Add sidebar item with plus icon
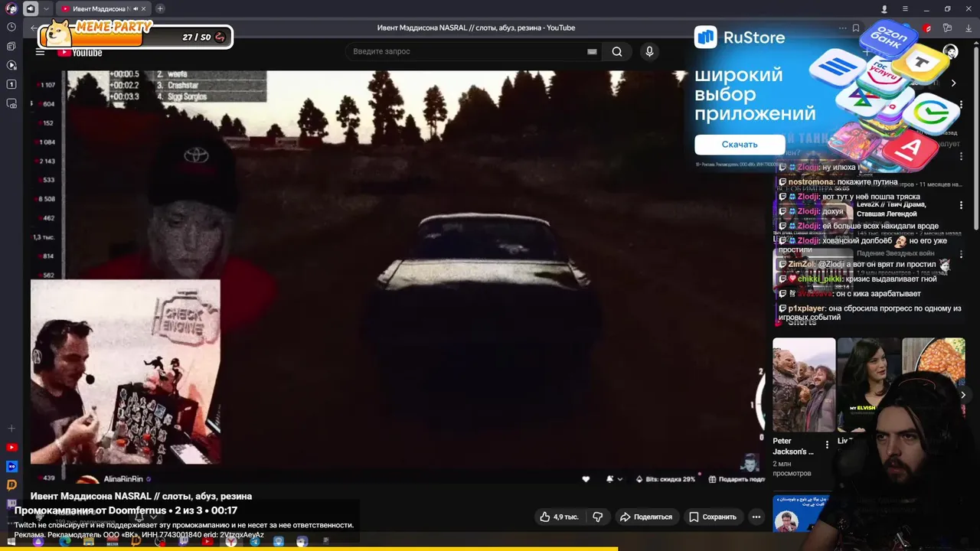Viewport: 980px width, 551px height. [x=11, y=429]
